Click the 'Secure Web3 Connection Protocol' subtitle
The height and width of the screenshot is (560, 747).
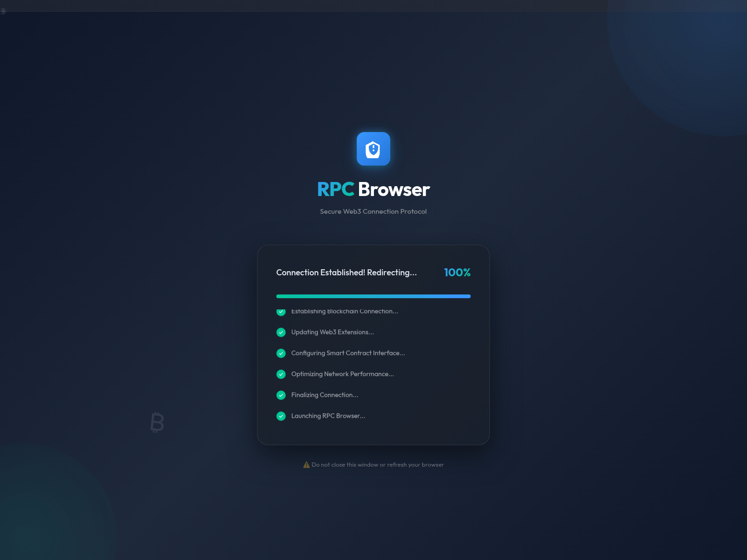coord(373,211)
